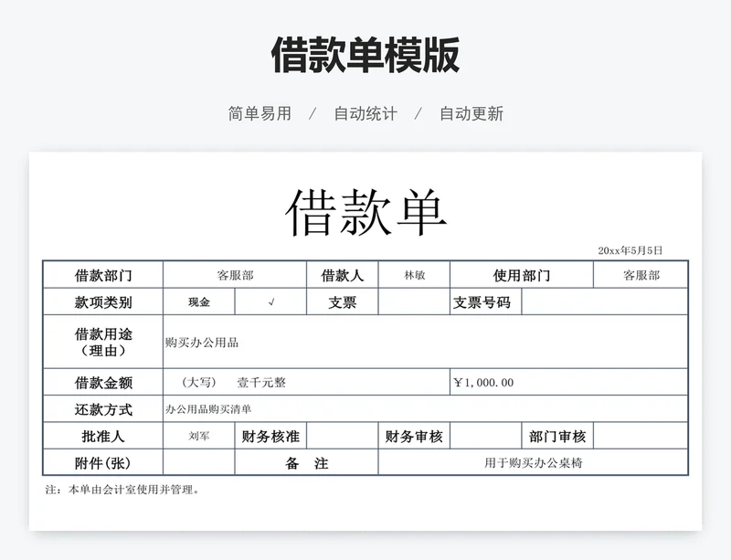
Task: Select the "简单易用" subtitle text
Action: [260, 114]
